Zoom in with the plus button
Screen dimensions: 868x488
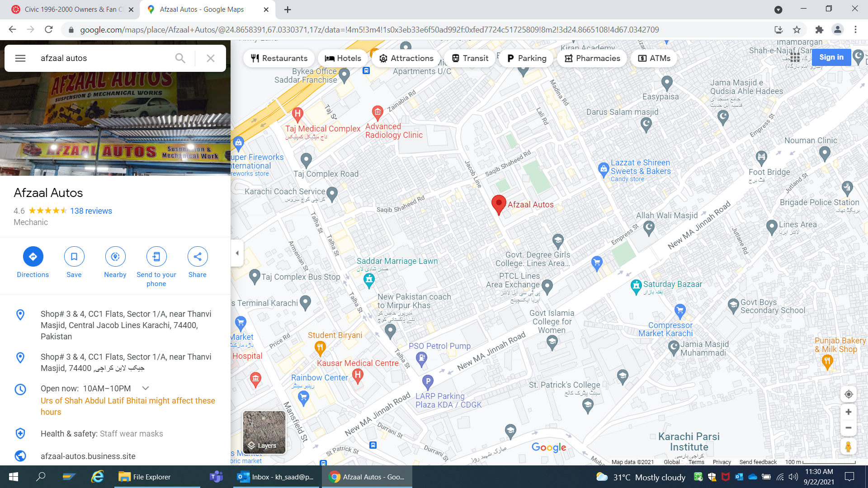coord(849,412)
